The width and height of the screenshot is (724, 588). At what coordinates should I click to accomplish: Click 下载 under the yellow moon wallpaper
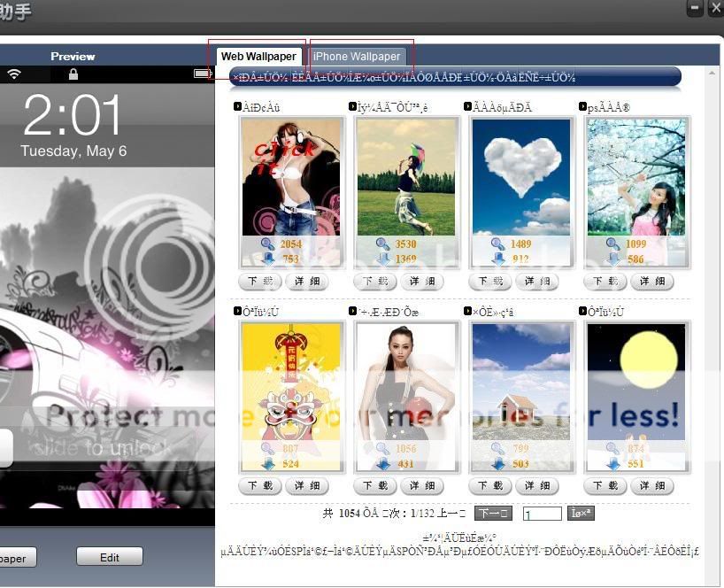[x=605, y=486]
